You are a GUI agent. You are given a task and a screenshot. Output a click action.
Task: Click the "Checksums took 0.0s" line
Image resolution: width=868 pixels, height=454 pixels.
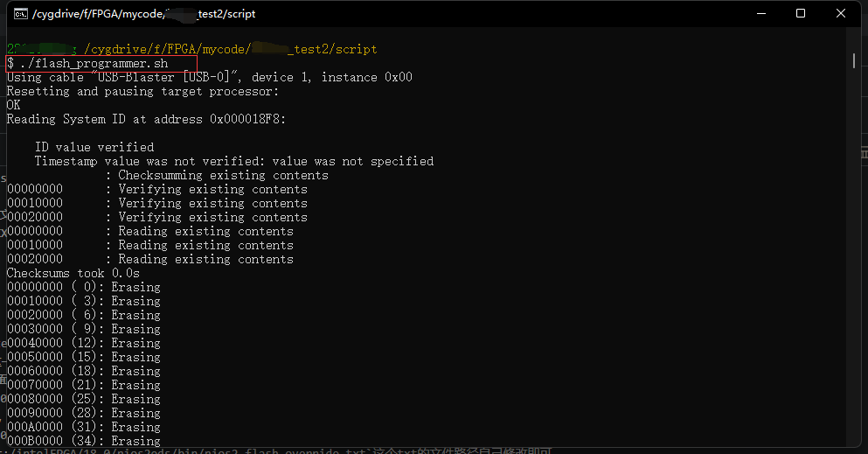pyautogui.click(x=73, y=273)
